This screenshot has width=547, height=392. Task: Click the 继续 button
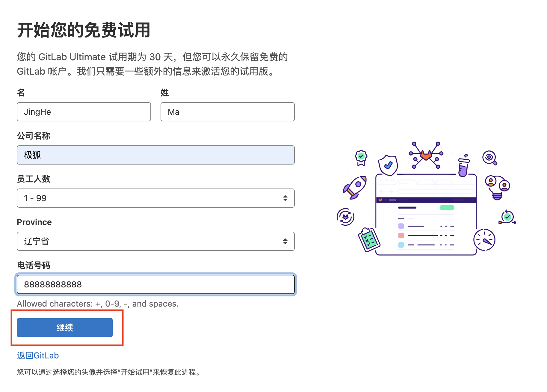(64, 327)
